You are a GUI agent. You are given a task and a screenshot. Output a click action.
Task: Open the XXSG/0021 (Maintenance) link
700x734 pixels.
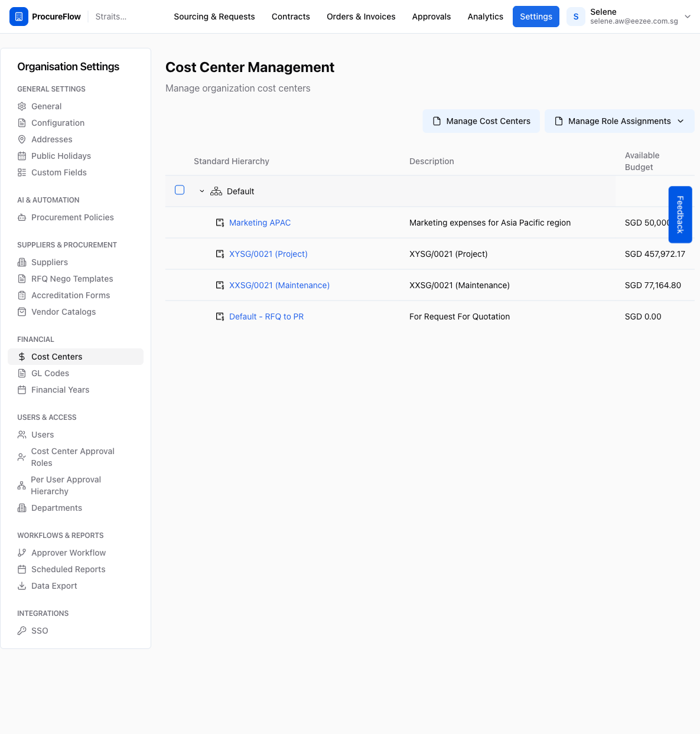279,285
